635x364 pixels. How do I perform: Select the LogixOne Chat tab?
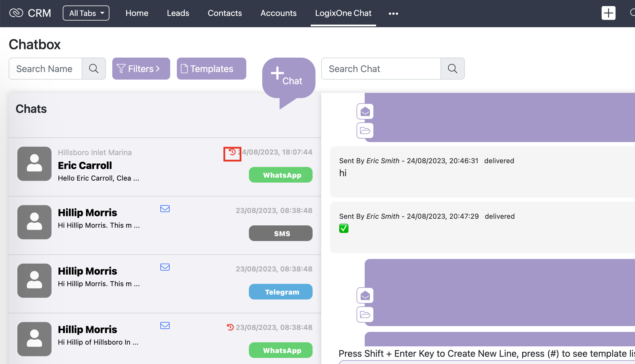(343, 13)
